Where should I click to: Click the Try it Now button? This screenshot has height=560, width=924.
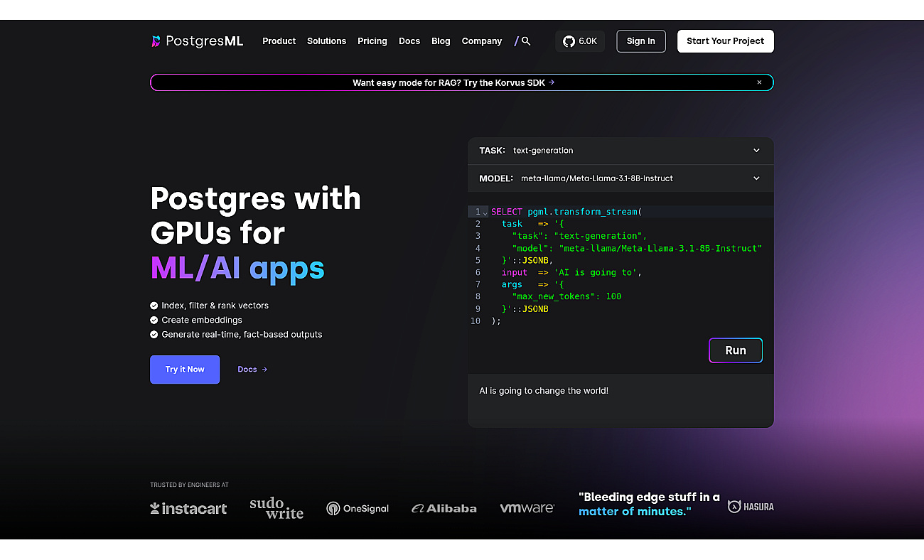coord(185,370)
